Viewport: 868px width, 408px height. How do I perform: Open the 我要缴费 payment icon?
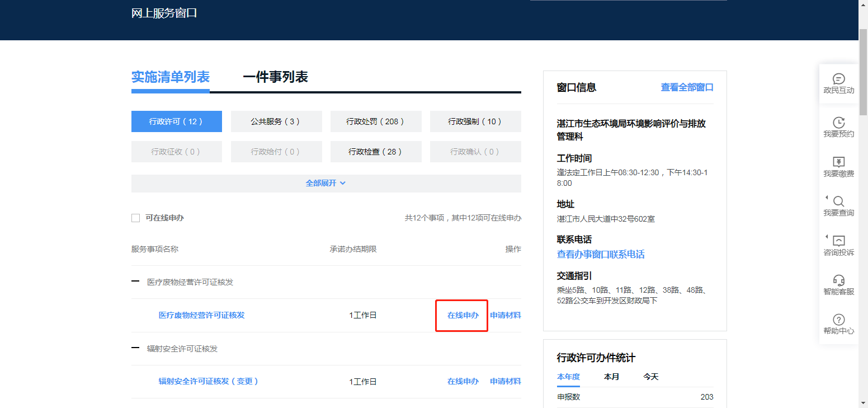coord(838,162)
